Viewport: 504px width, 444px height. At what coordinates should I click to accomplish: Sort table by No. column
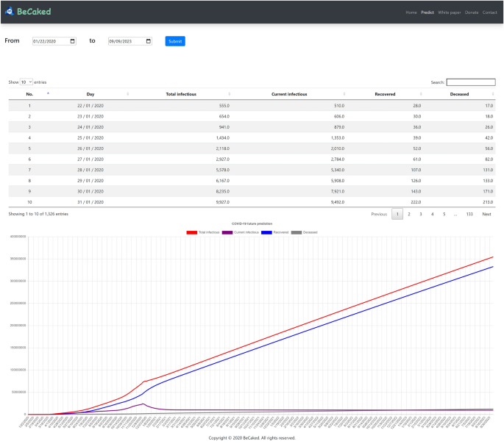pyautogui.click(x=29, y=94)
